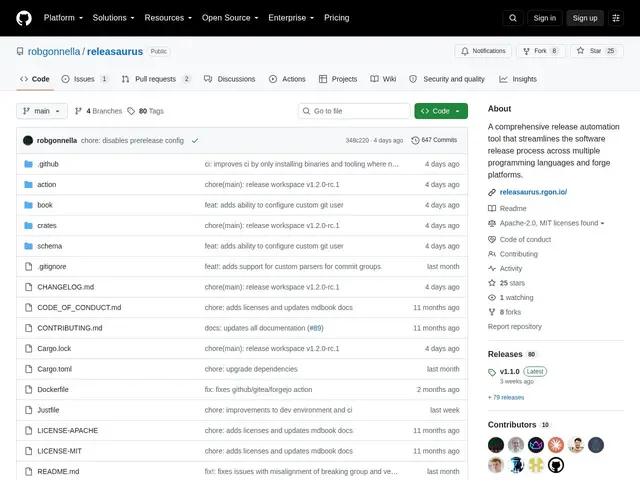The height and width of the screenshot is (480, 640).
Task: Open the 8 forks sidebar link
Action: (x=510, y=312)
